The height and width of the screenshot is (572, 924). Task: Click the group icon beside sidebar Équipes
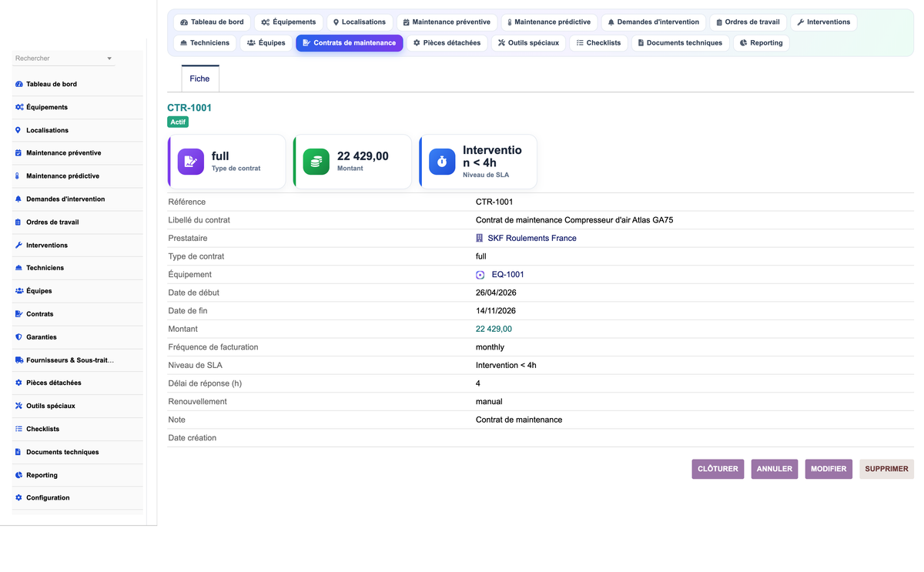(19, 291)
